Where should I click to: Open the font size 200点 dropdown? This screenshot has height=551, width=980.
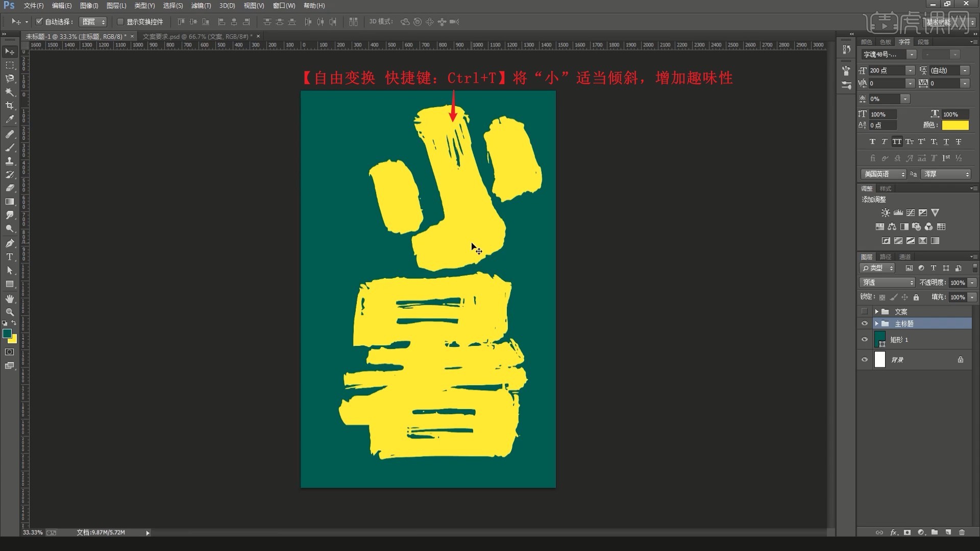point(910,70)
